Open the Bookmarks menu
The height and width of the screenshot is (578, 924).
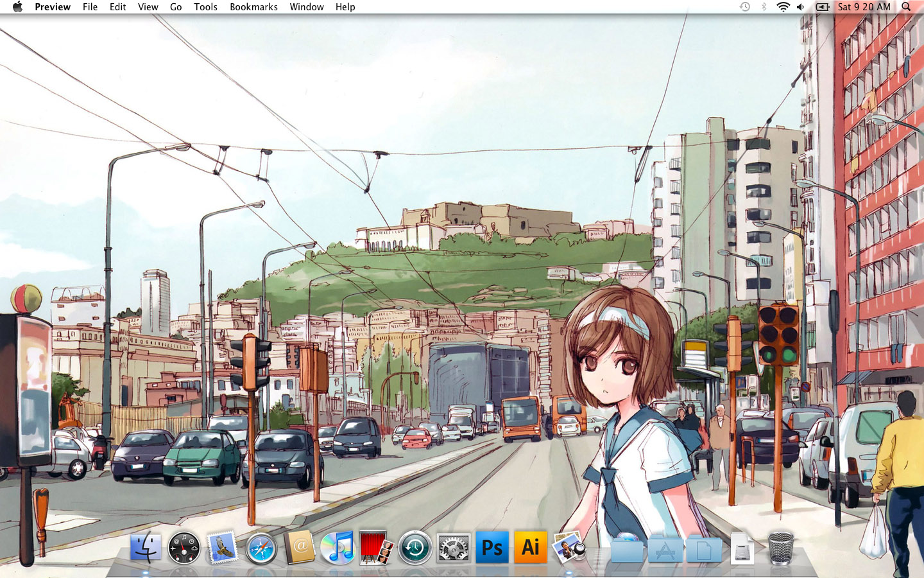pos(253,7)
